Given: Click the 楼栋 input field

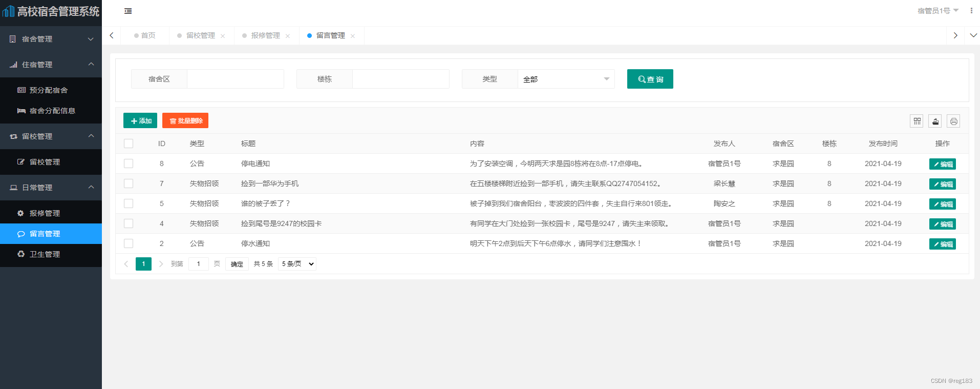Looking at the screenshot, I should coord(401,79).
